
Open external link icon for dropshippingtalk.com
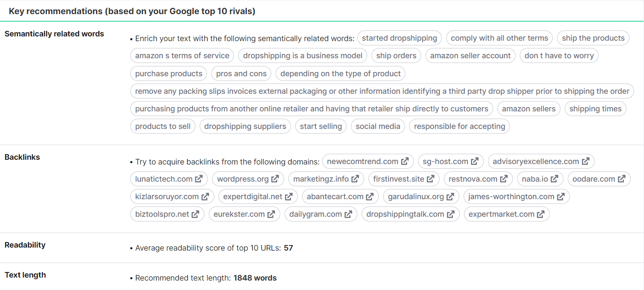tap(451, 214)
